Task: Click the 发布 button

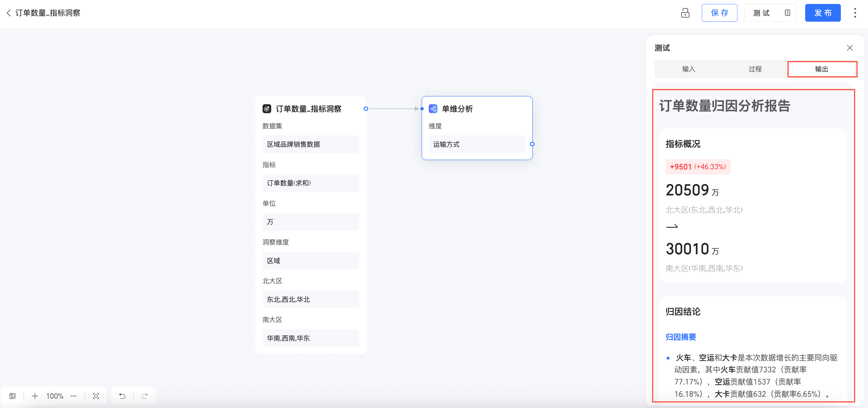Action: [823, 13]
